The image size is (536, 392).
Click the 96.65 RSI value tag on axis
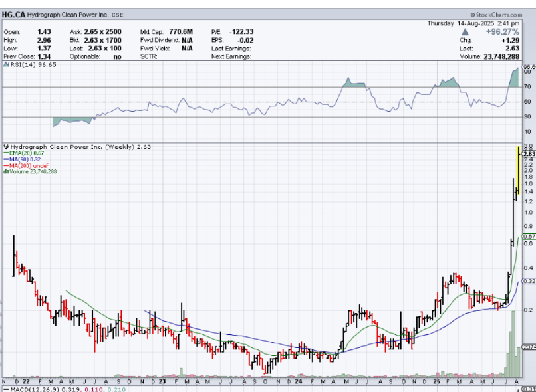pyautogui.click(x=529, y=67)
